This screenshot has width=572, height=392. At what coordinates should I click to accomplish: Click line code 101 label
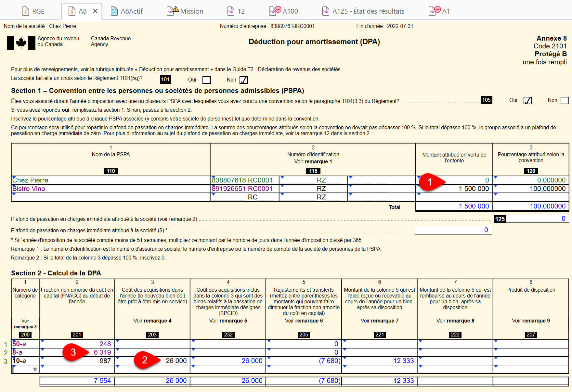pyautogui.click(x=165, y=80)
